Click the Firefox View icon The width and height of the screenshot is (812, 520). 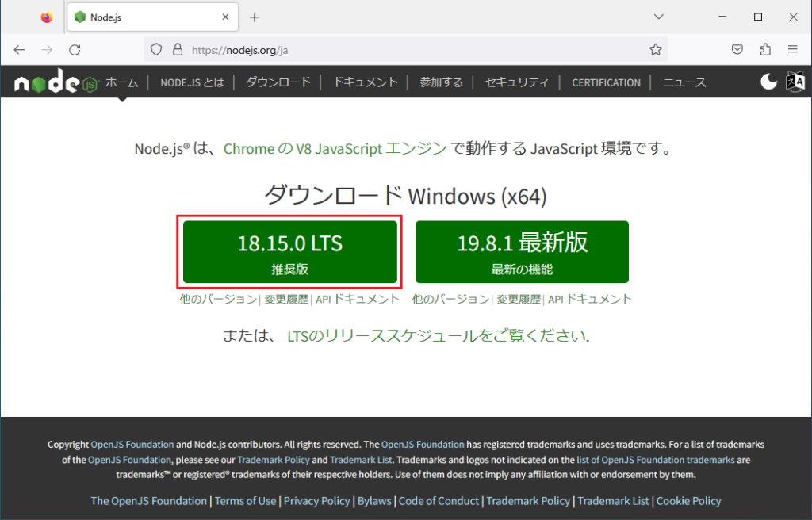(x=47, y=17)
